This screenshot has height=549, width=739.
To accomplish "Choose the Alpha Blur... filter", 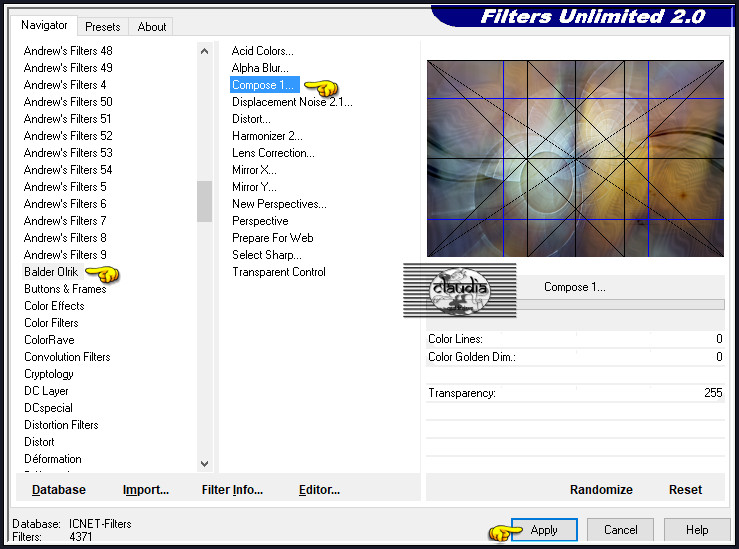I will 260,68.
